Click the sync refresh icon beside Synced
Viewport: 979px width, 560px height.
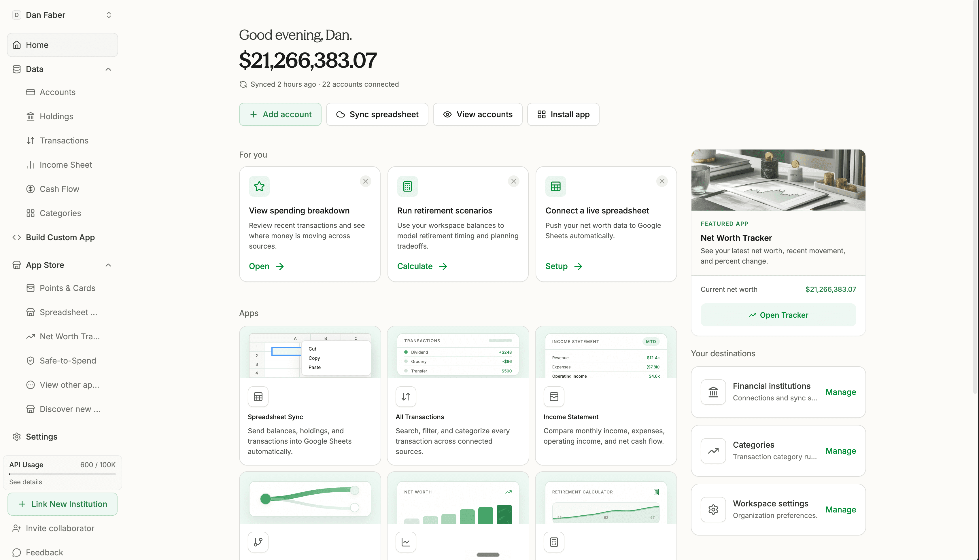pos(243,85)
